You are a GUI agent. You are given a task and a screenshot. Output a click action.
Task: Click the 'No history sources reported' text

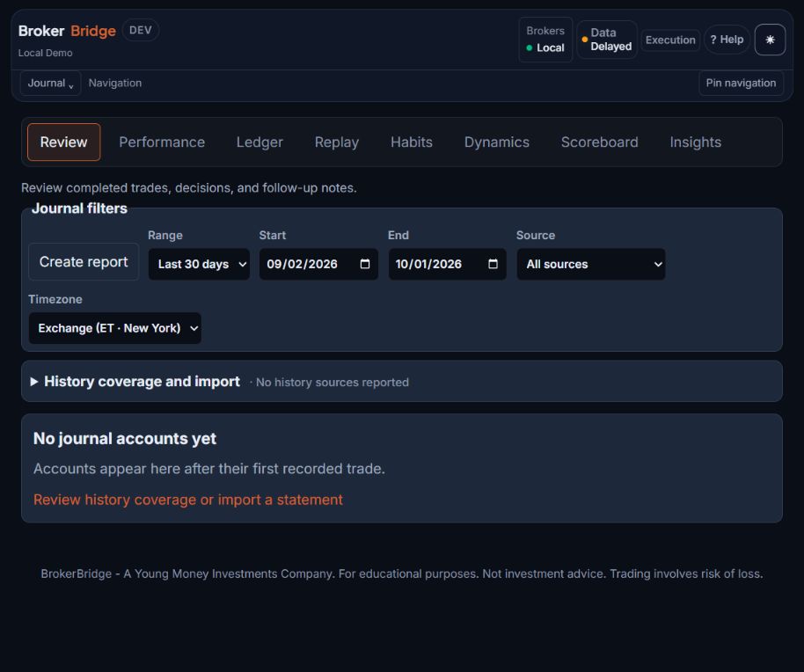pyautogui.click(x=333, y=383)
